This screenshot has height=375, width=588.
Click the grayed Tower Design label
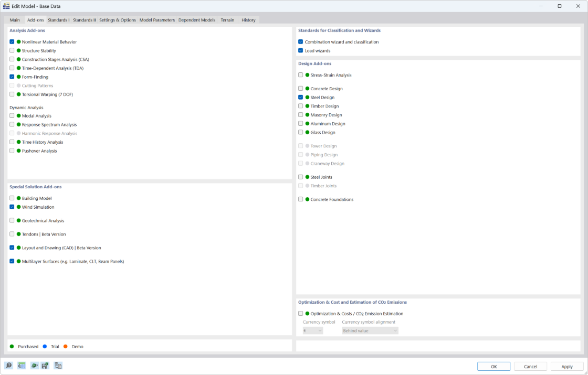pyautogui.click(x=323, y=146)
